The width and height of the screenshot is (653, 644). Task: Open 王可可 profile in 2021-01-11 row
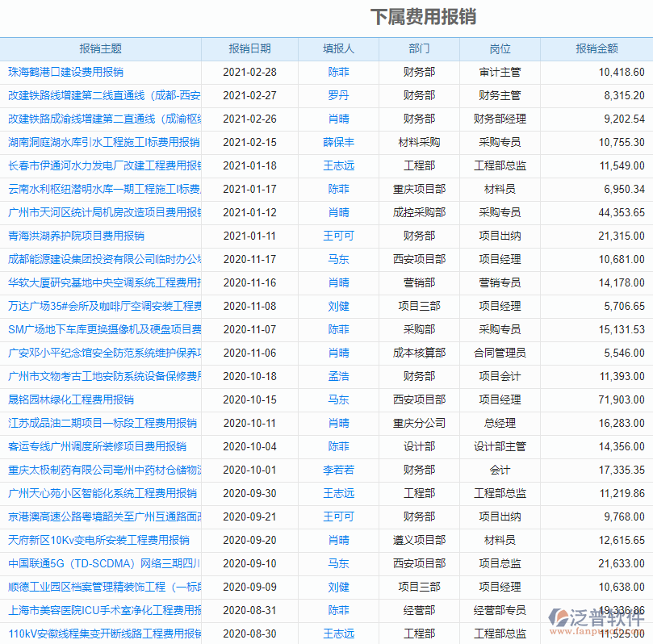click(338, 236)
